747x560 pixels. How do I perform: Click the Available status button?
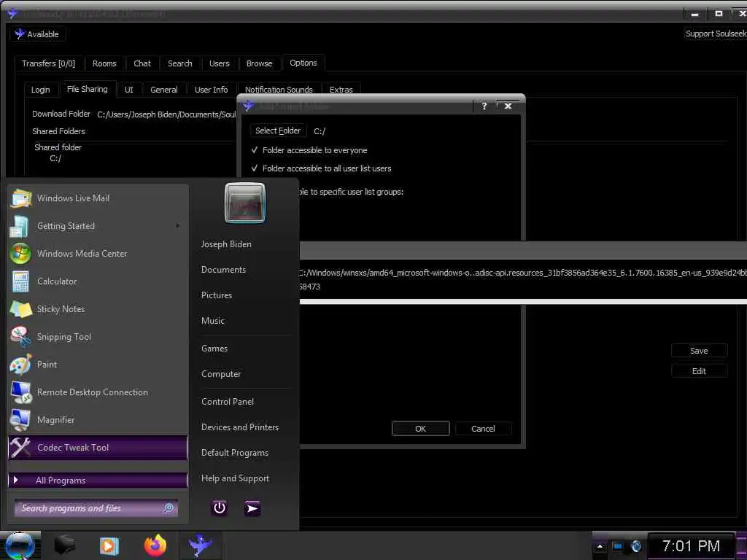point(38,34)
